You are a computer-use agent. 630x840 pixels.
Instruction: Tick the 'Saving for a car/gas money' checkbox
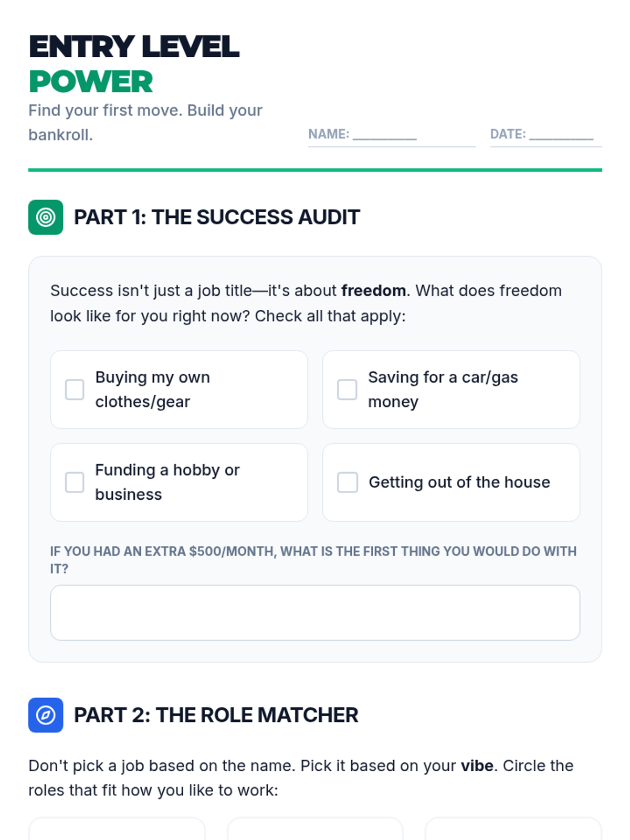pos(347,390)
